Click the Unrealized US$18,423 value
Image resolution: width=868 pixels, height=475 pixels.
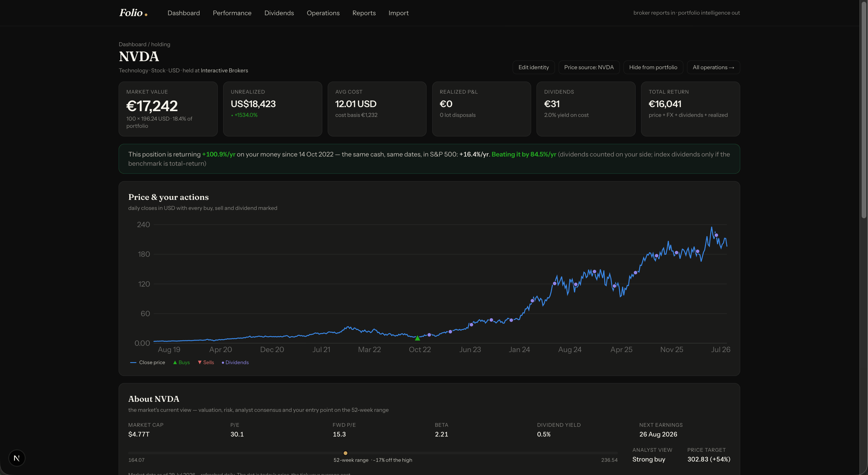coord(253,104)
